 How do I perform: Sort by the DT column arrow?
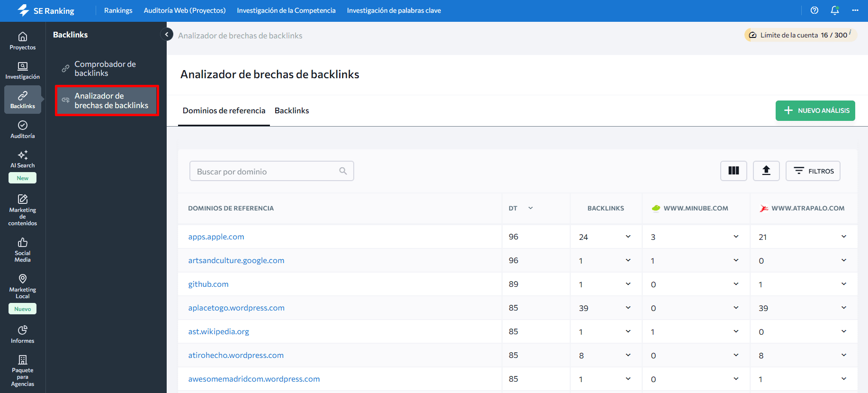coord(530,208)
